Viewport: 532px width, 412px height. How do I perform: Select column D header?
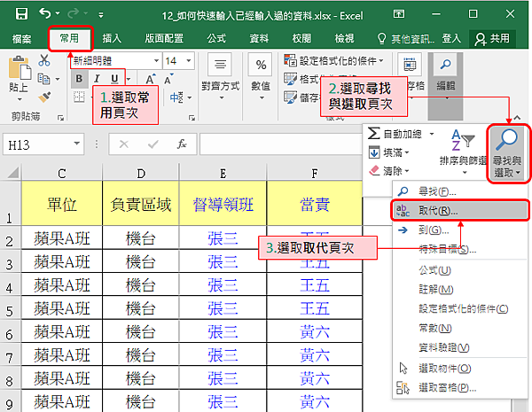[141, 174]
